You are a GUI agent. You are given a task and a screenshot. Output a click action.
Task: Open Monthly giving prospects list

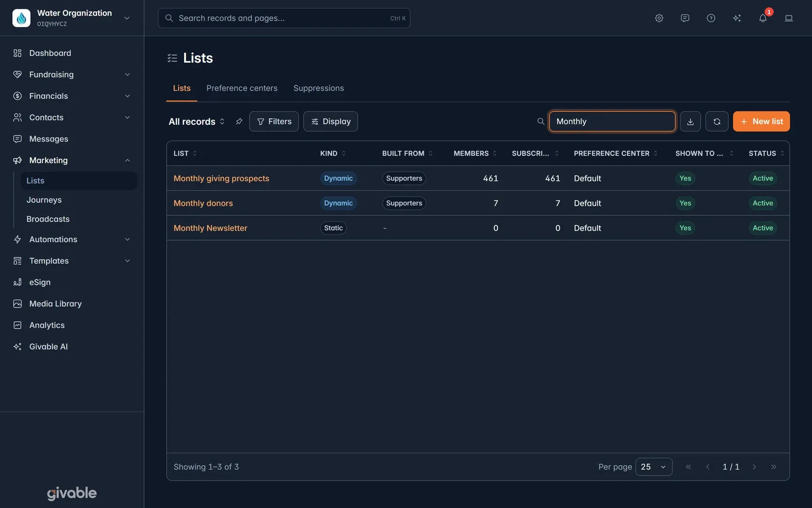click(221, 178)
